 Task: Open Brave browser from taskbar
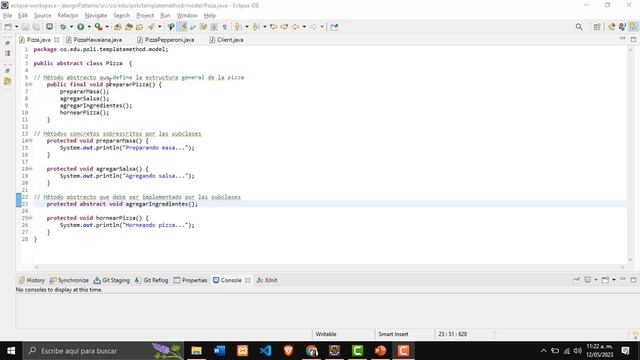[x=288, y=351]
